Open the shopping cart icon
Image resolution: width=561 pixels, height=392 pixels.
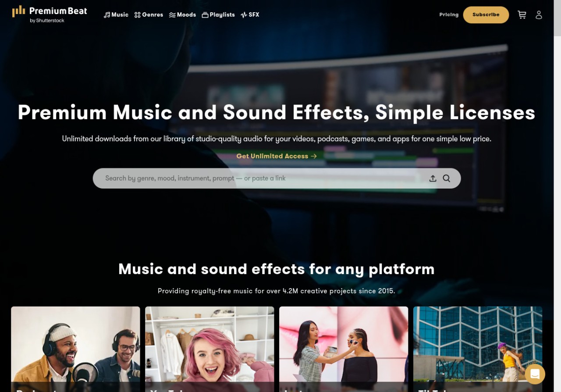pyautogui.click(x=522, y=15)
